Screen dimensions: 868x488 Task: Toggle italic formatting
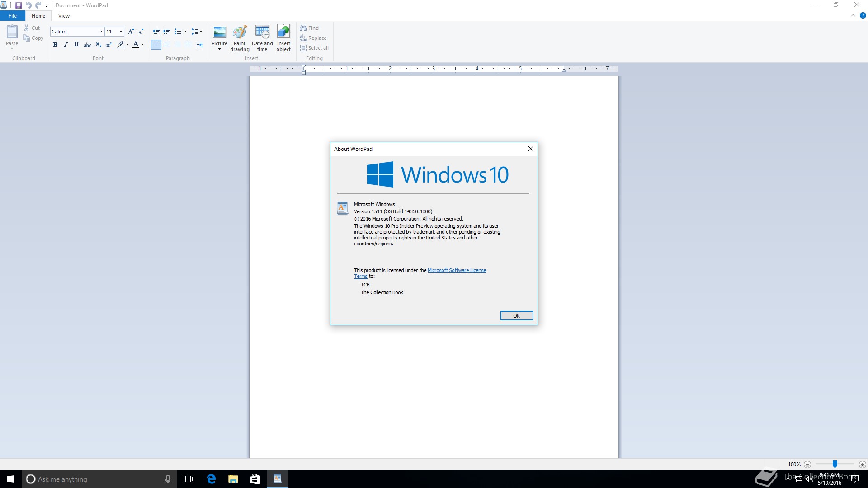[66, 45]
